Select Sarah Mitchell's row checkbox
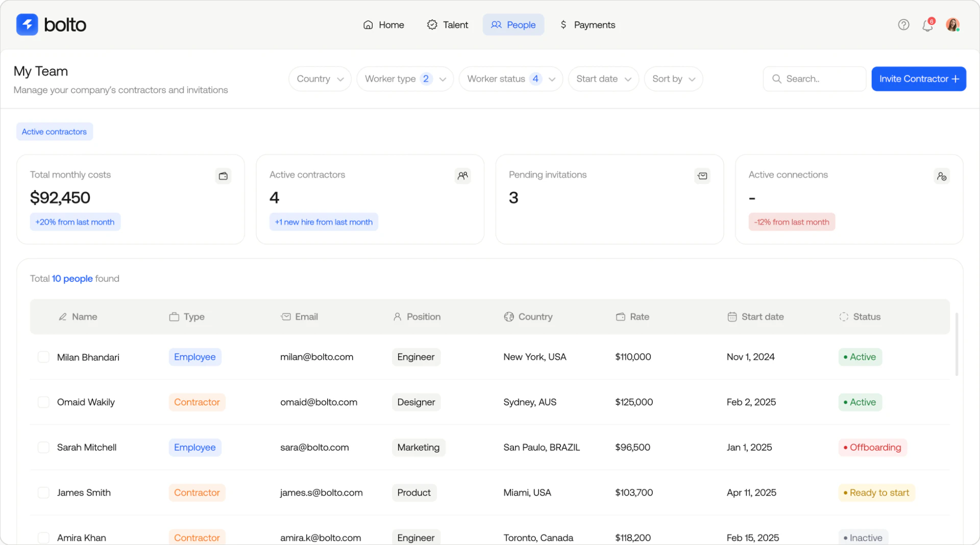This screenshot has width=980, height=545. click(x=43, y=447)
